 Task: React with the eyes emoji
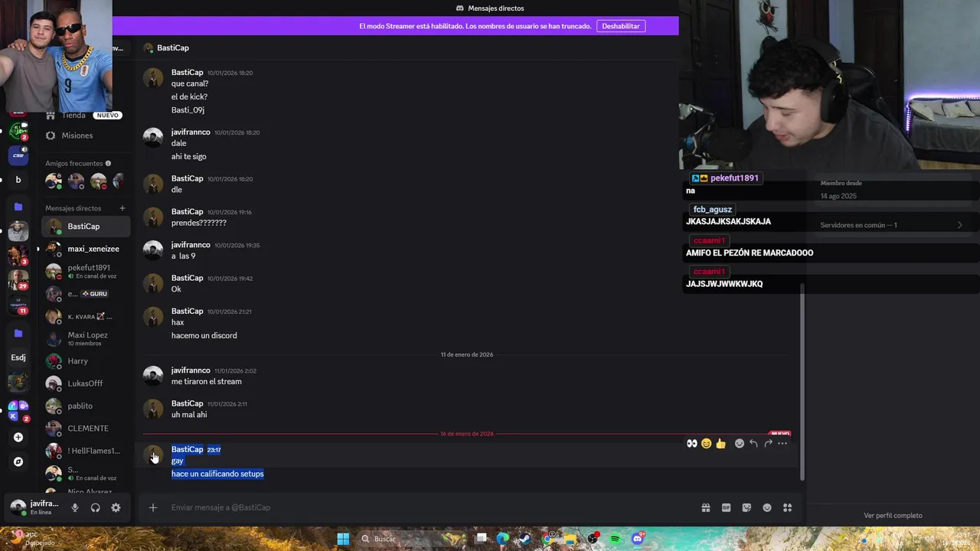click(x=692, y=443)
